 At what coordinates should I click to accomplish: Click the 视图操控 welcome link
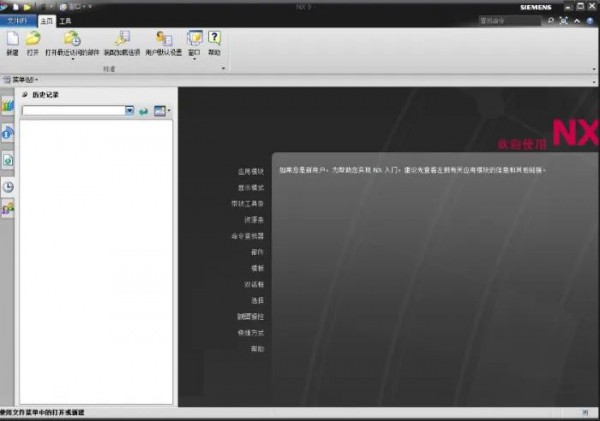pyautogui.click(x=251, y=317)
